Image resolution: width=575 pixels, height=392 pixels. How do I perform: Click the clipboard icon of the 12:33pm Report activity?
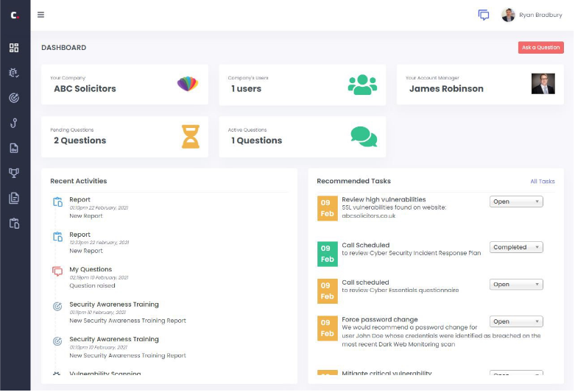click(57, 237)
